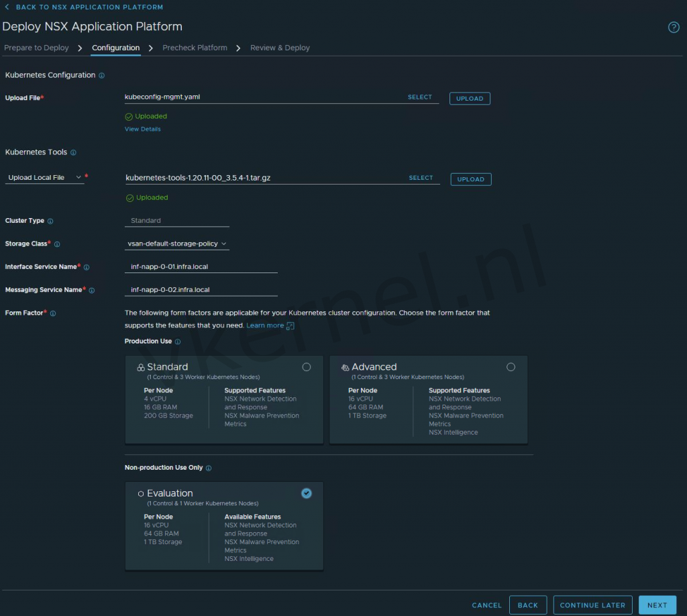The image size is (687, 616).
Task: Click the back chevron before BACK TO NSX APPLICATION PLATFORM
Action: (7, 7)
